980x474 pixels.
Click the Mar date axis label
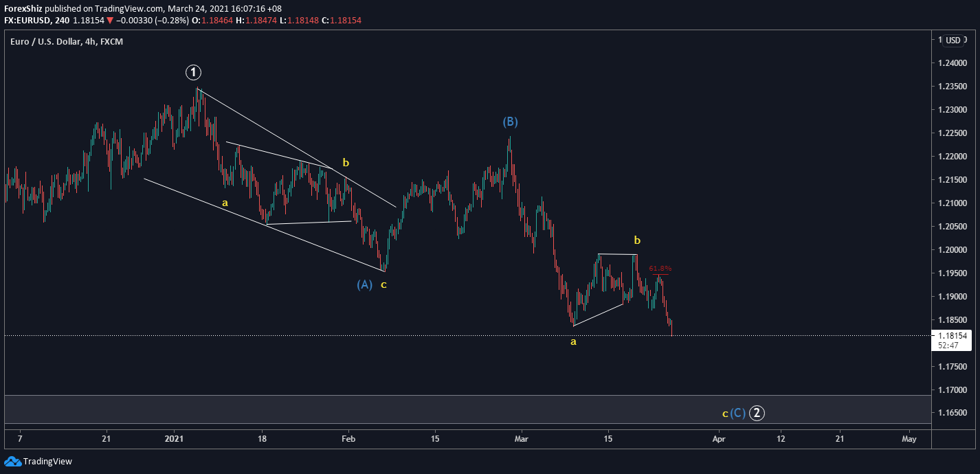point(522,438)
